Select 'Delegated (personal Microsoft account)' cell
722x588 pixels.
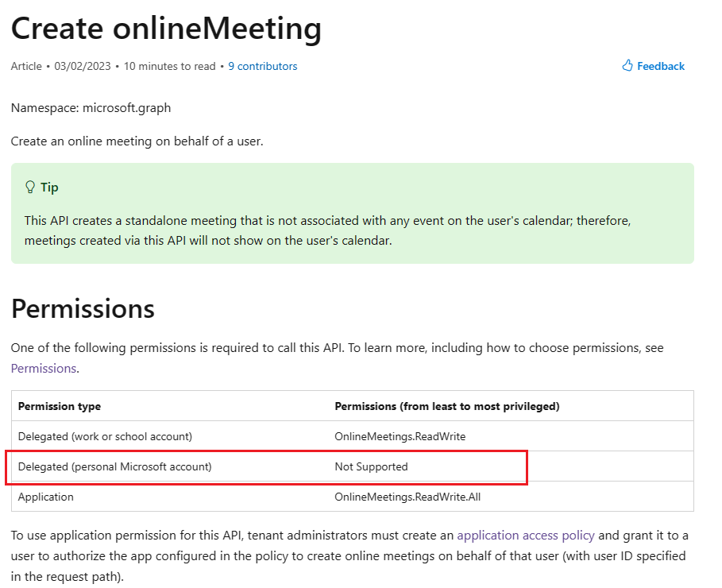[x=114, y=466]
